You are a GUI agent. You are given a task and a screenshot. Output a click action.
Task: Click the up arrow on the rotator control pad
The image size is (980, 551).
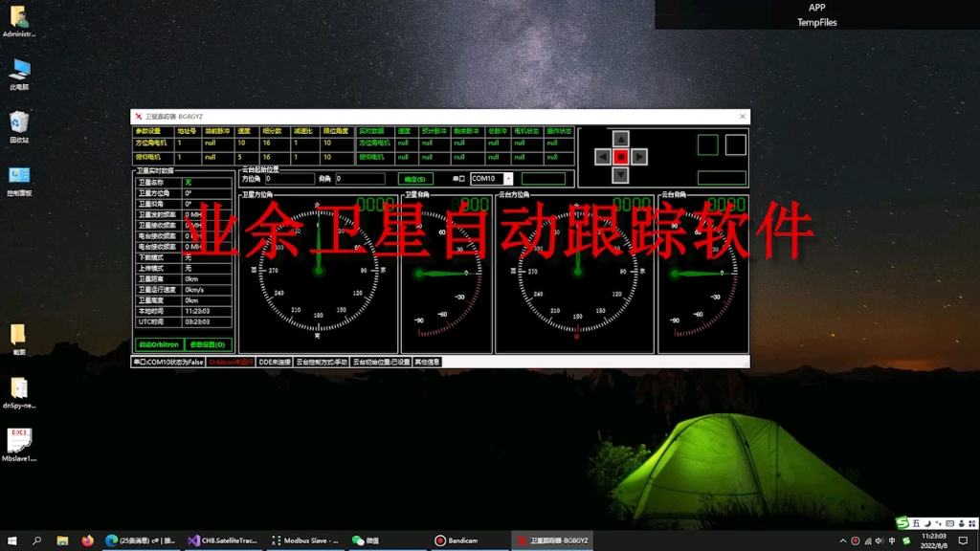tap(620, 140)
